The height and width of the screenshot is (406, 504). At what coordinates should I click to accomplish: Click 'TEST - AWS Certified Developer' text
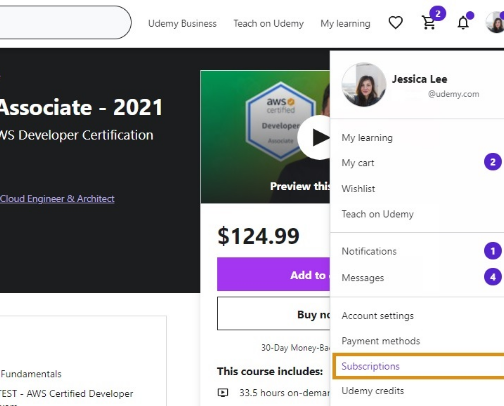tap(67, 393)
